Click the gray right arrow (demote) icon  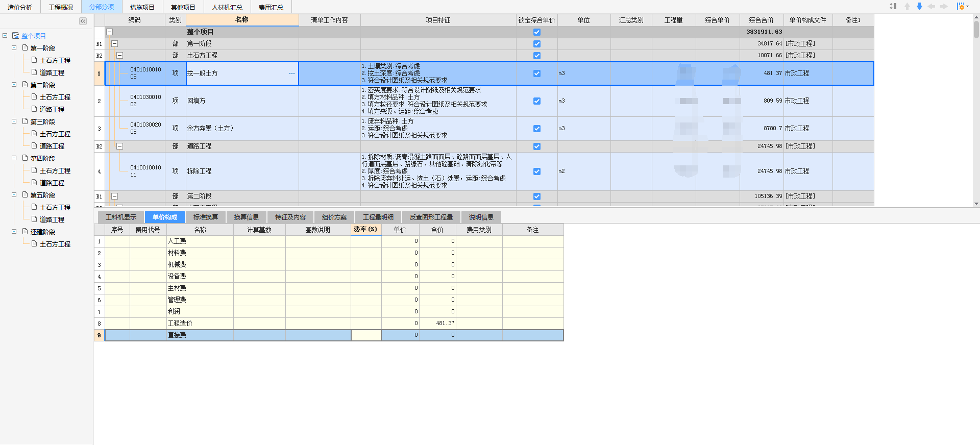click(x=944, y=6)
